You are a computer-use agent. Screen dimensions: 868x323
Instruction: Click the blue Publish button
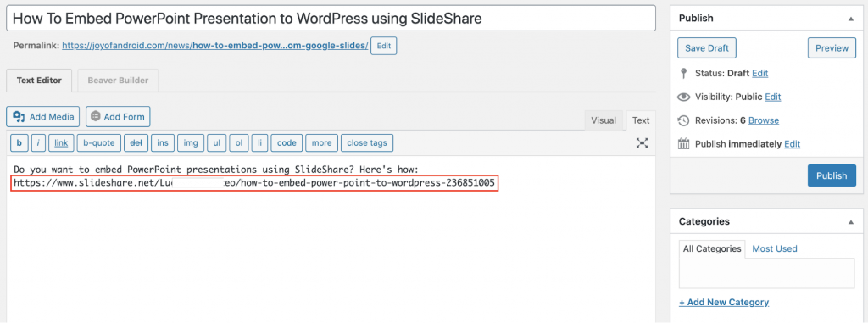832,175
